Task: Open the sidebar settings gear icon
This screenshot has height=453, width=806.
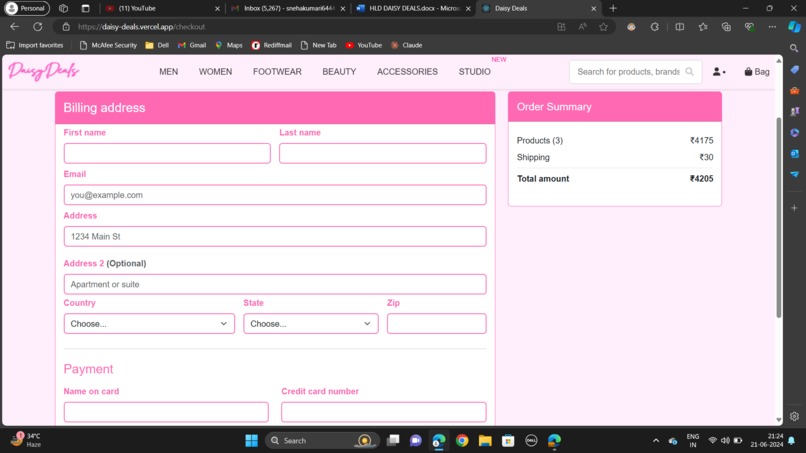Action: [x=794, y=416]
